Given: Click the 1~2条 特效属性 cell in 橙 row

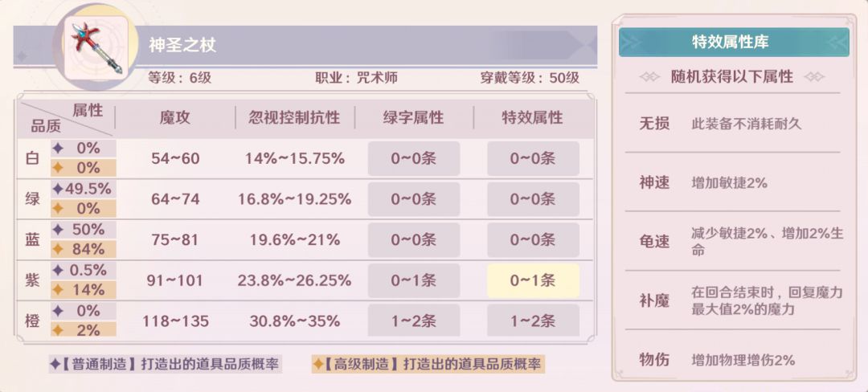Looking at the screenshot, I should [532, 321].
